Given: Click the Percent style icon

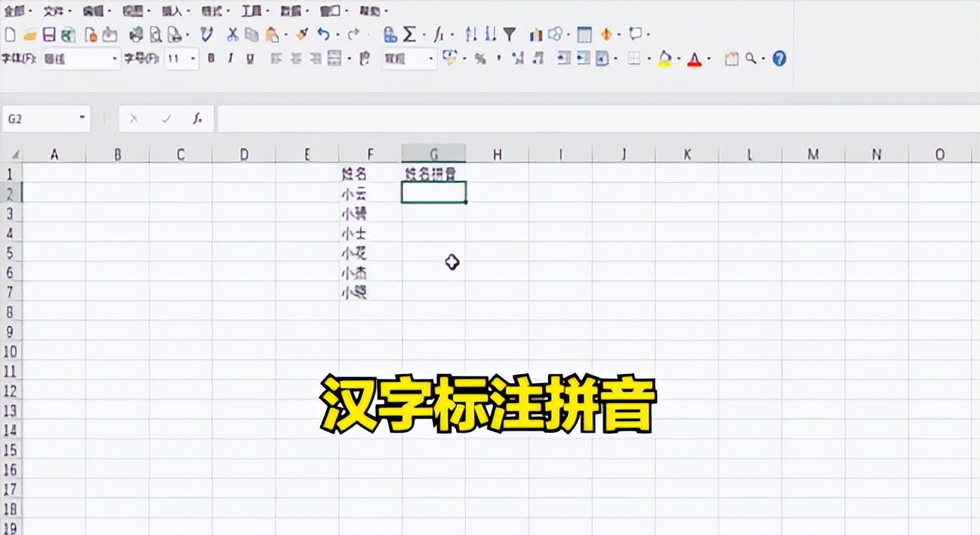Looking at the screenshot, I should pos(479,59).
